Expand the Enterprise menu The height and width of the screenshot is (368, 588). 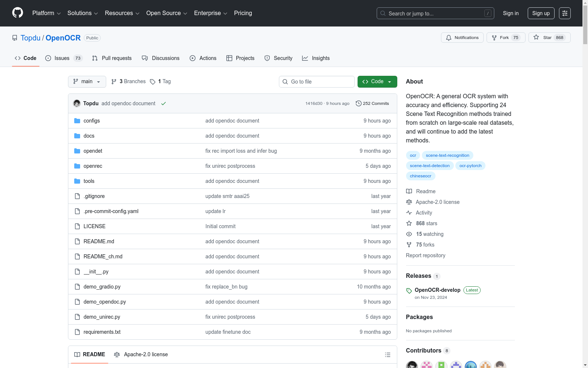point(211,13)
